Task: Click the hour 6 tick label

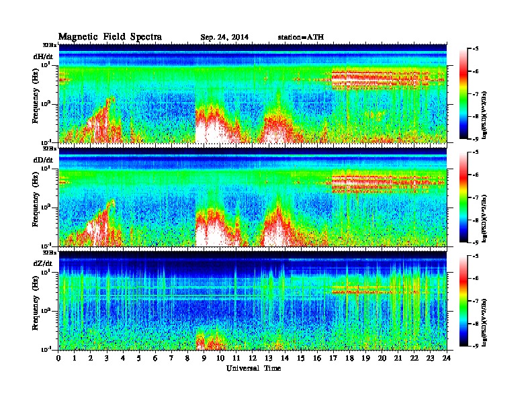Action: point(155,358)
